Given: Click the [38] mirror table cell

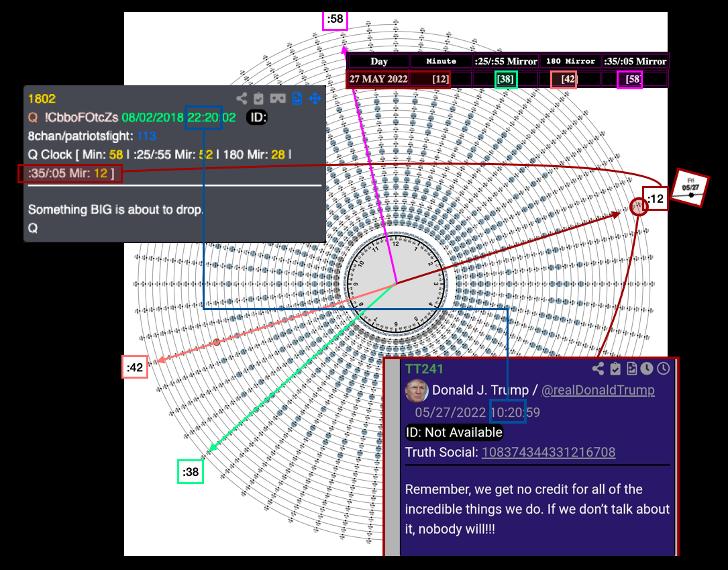Looking at the screenshot, I should (x=506, y=79).
